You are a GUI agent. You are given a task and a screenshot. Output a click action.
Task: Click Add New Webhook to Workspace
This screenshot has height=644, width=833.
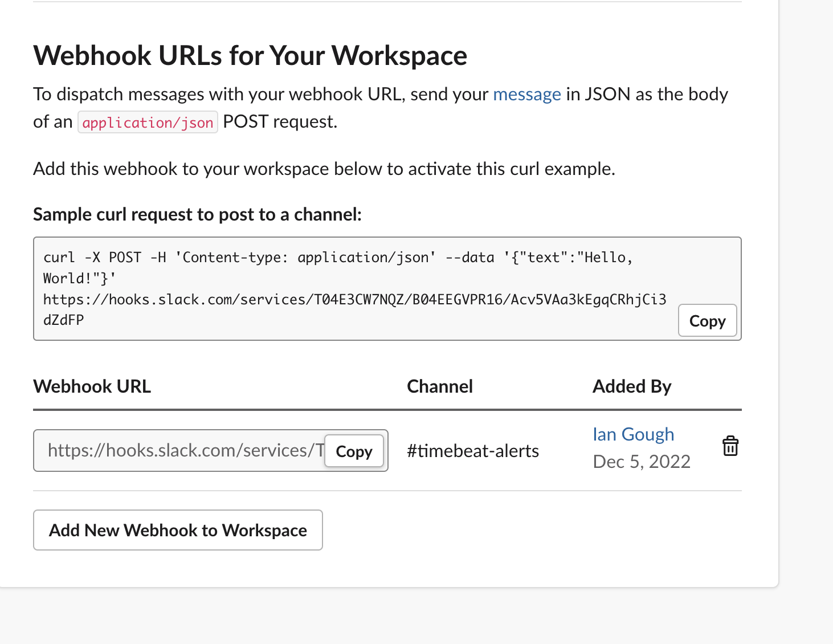point(178,530)
